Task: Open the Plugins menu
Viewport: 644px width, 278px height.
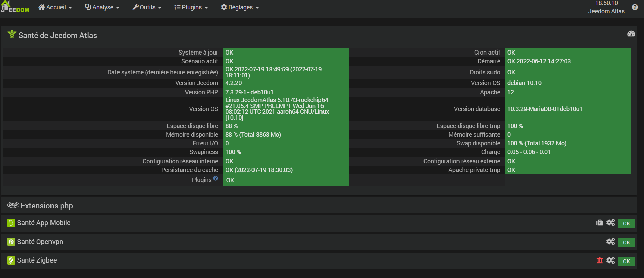Action: 191,7
